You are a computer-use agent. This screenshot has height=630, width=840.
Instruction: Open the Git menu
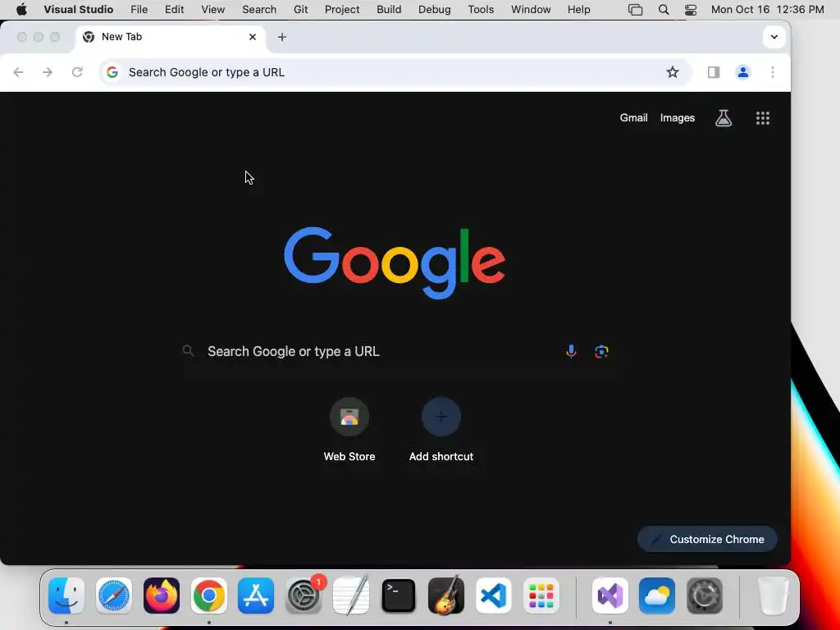pyautogui.click(x=300, y=10)
